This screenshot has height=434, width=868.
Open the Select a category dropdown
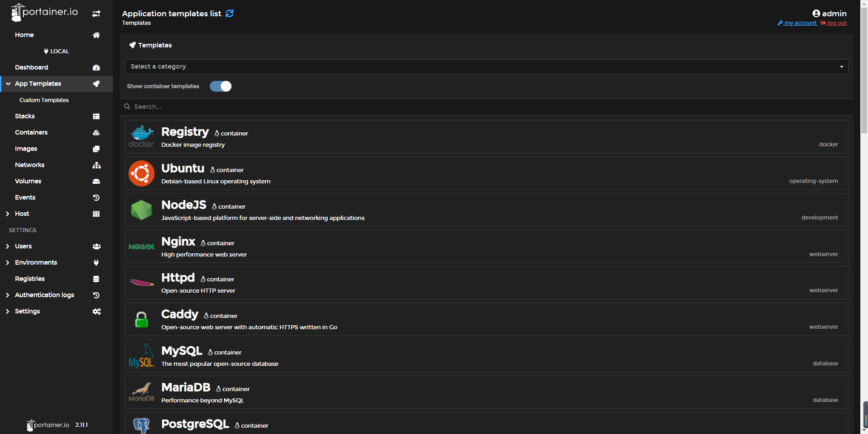pos(486,67)
